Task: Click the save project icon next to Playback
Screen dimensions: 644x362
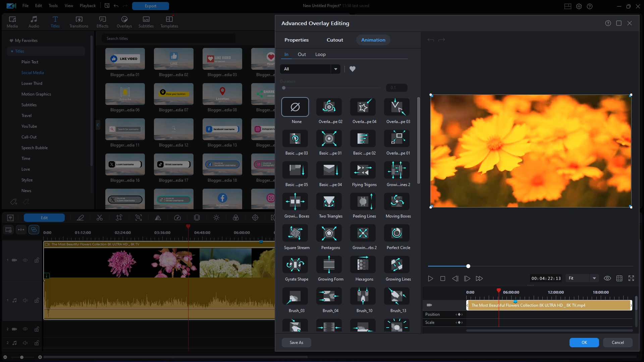Action: [x=107, y=6]
